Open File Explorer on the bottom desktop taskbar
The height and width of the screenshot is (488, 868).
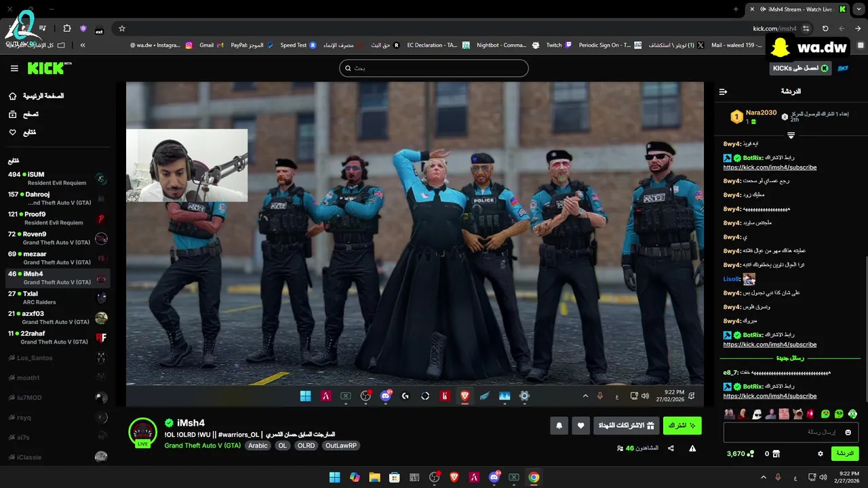pyautogui.click(x=374, y=477)
